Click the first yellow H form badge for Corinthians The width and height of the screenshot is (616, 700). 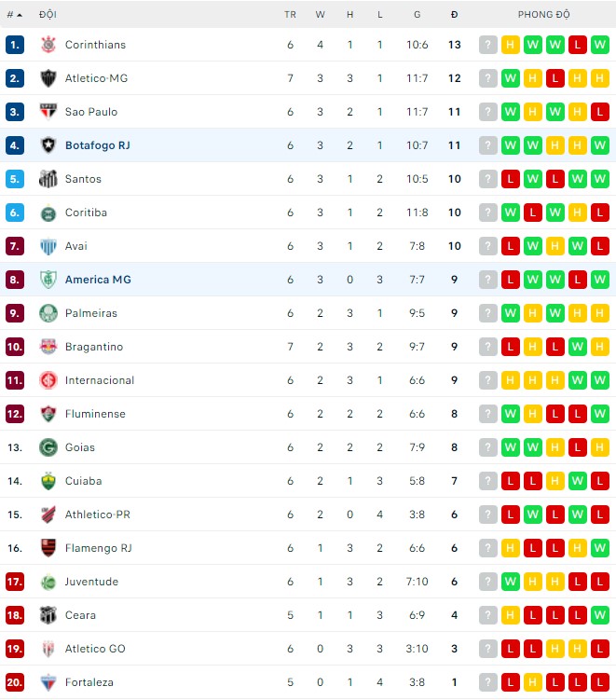pos(511,45)
